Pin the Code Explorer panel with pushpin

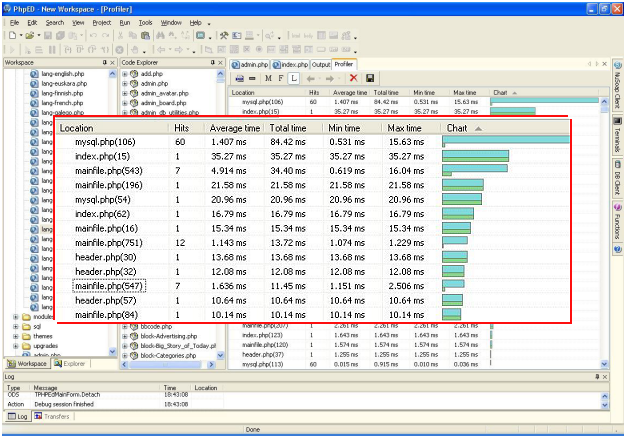[213, 62]
